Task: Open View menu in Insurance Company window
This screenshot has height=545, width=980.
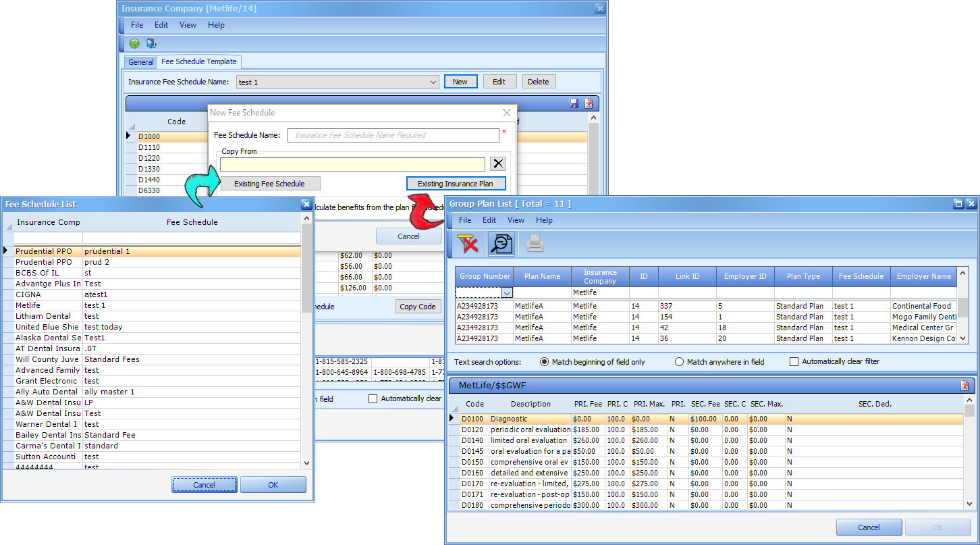Action: (x=188, y=25)
